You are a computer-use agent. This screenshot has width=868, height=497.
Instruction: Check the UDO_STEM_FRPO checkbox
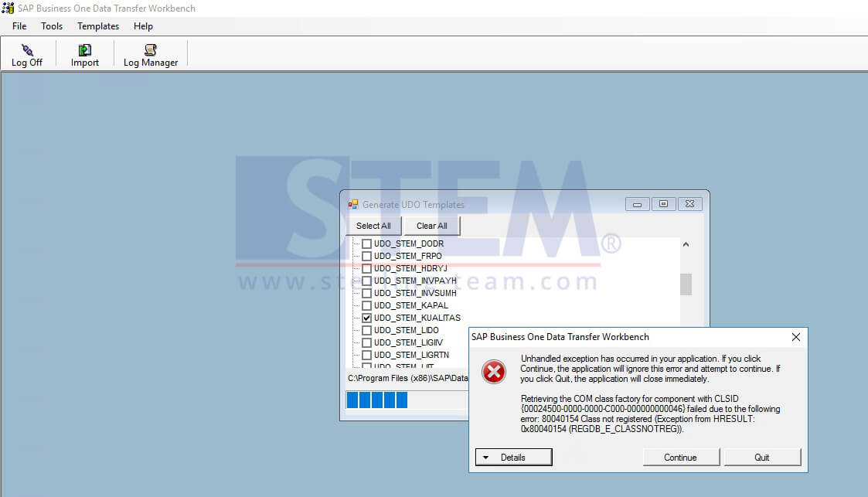(366, 256)
